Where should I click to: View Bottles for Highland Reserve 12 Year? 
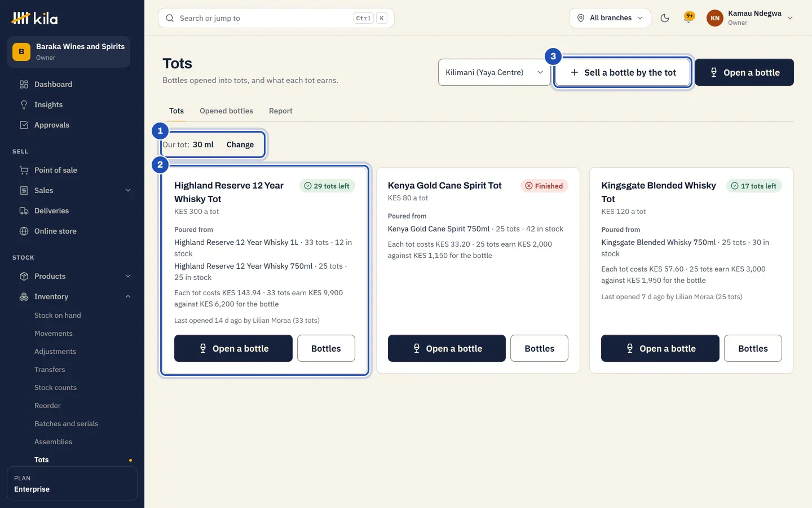[326, 348]
